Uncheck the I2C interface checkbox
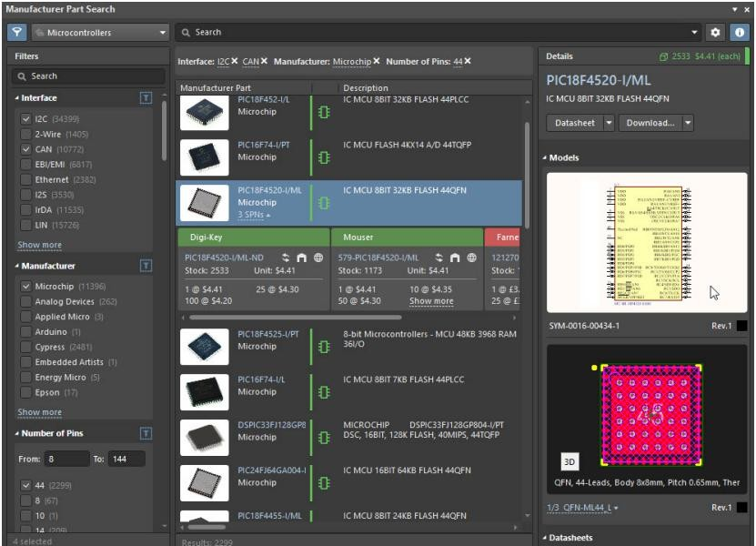This screenshot has height=546, width=756. click(x=26, y=118)
